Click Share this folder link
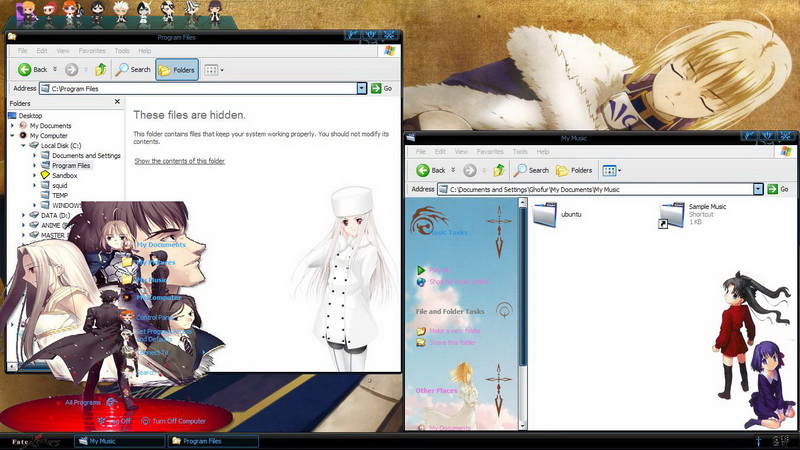 (x=453, y=342)
